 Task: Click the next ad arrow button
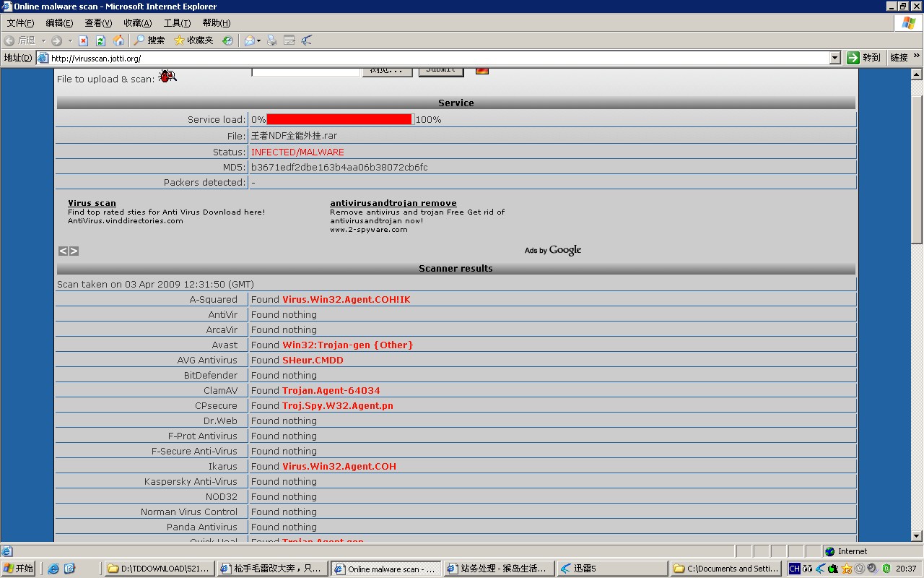point(74,251)
